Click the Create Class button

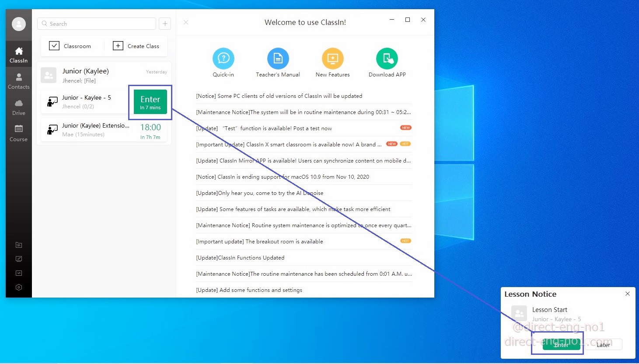click(136, 46)
